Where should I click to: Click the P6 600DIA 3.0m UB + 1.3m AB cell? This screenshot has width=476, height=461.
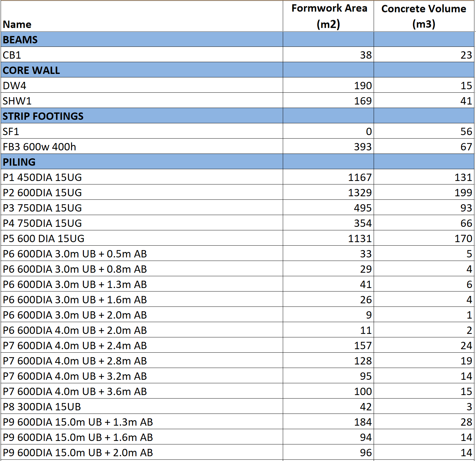click(75, 284)
